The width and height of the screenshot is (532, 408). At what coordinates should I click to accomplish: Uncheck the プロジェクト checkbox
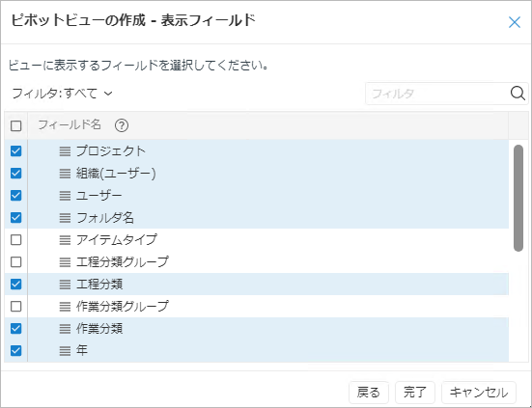[16, 151]
